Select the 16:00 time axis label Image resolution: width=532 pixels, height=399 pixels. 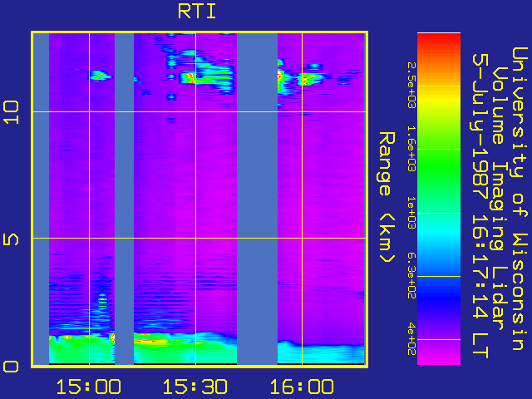(x=302, y=387)
